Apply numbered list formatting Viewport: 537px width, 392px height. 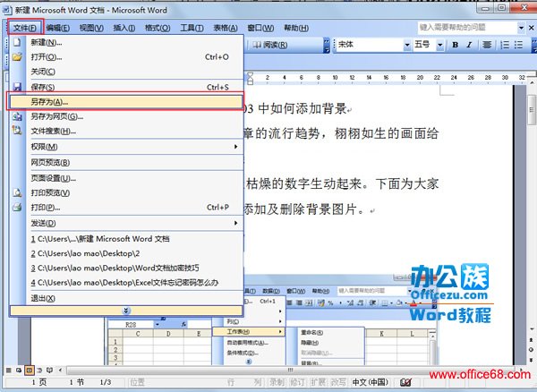[x=505, y=45]
